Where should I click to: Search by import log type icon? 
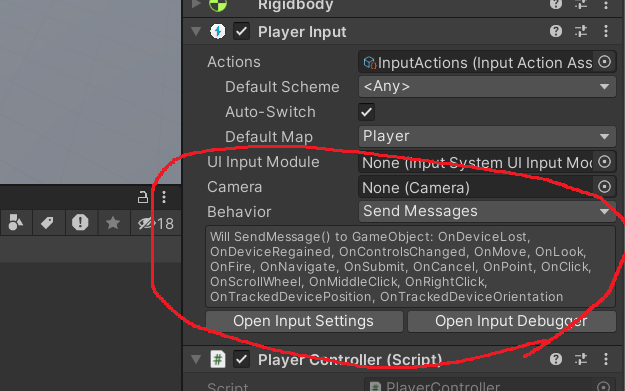80,222
